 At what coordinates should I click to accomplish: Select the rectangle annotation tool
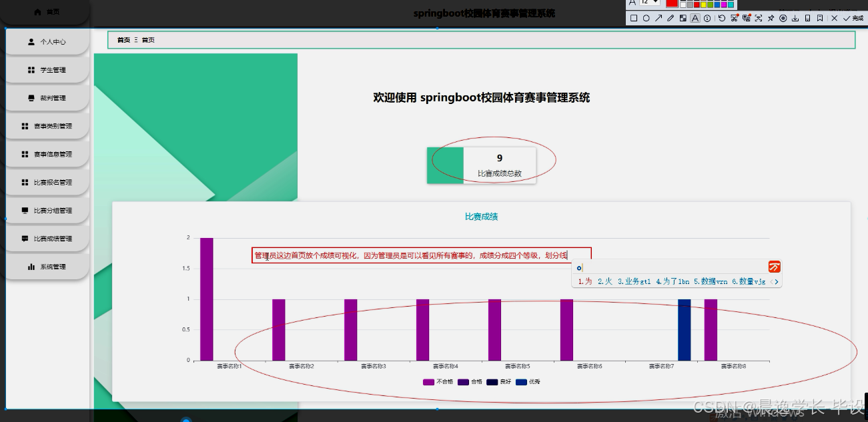pyautogui.click(x=634, y=18)
